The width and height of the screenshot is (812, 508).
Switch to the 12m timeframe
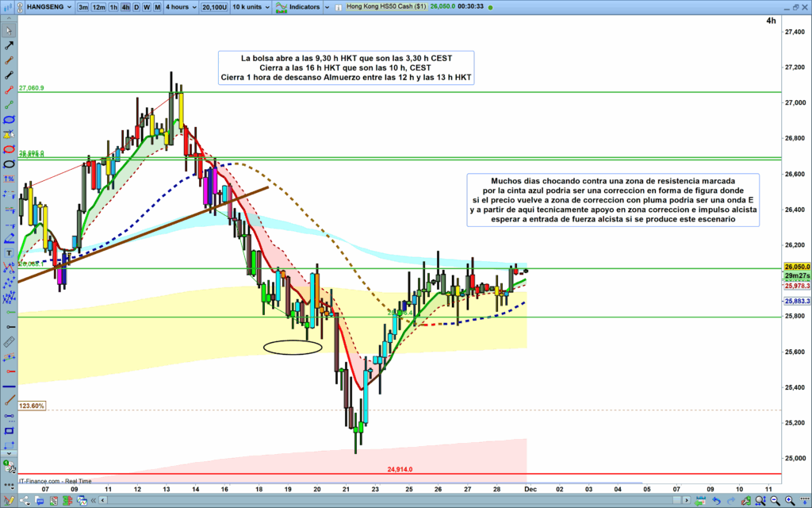[x=98, y=6]
